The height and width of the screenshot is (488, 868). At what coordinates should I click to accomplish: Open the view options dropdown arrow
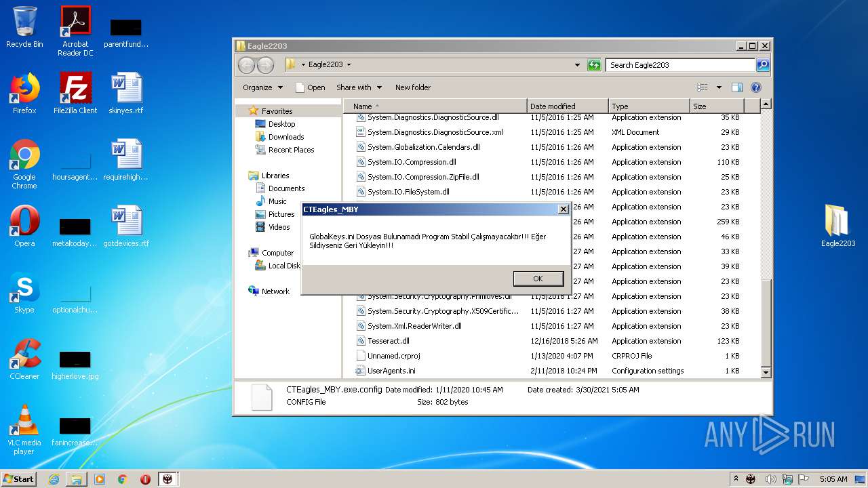[719, 87]
